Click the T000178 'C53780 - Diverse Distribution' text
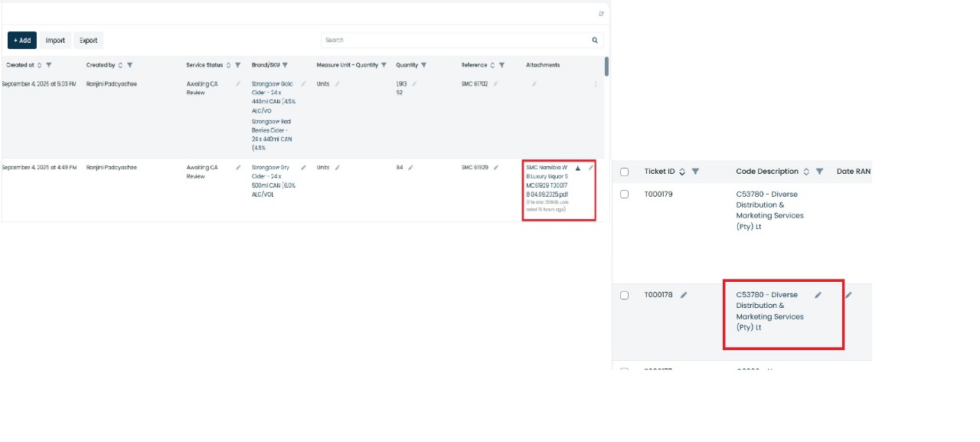Image resolution: width=980 pixels, height=442 pixels. [x=769, y=311]
